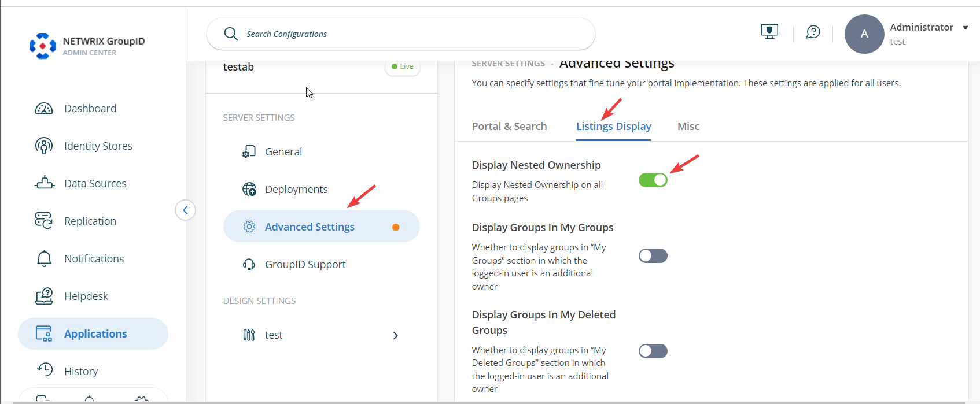
Task: Open the History page
Action: pos(81,371)
